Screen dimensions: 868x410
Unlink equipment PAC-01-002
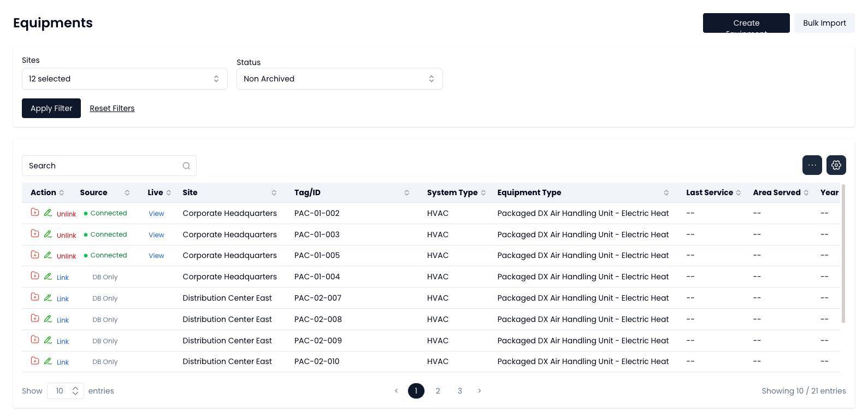click(66, 214)
